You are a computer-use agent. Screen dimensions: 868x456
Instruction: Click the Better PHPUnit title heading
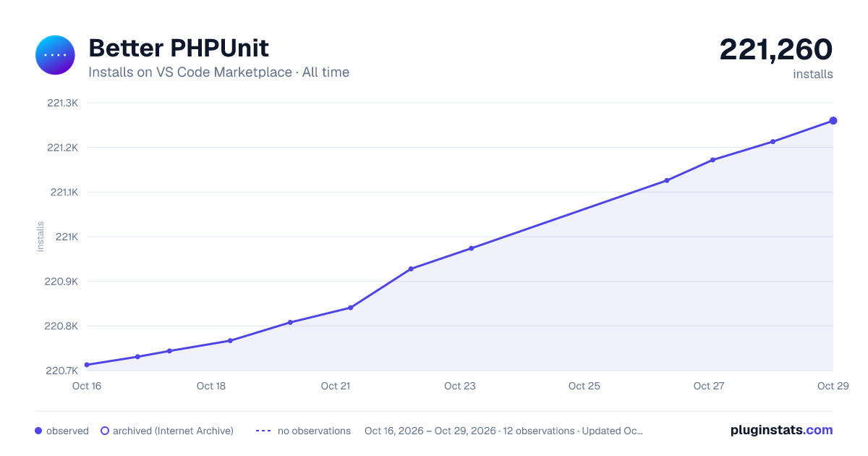point(179,48)
